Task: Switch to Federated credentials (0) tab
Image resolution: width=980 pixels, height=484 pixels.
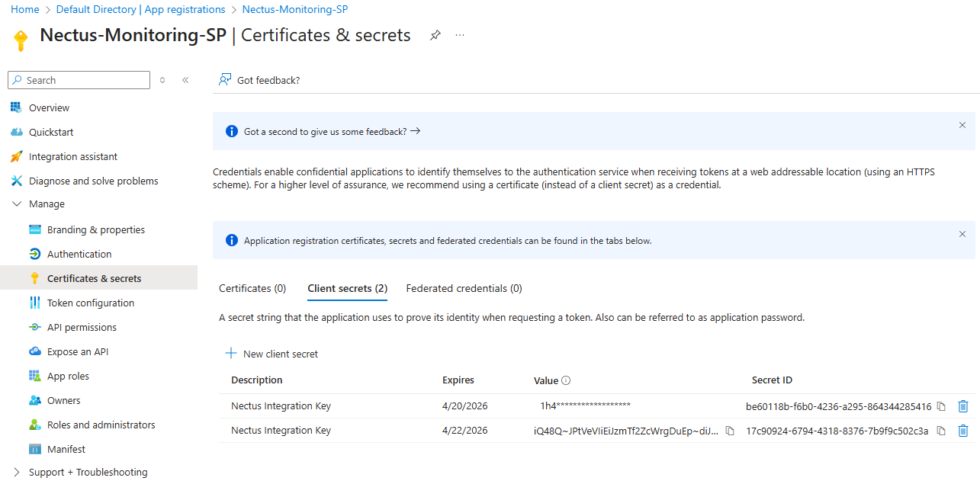Action: point(464,289)
